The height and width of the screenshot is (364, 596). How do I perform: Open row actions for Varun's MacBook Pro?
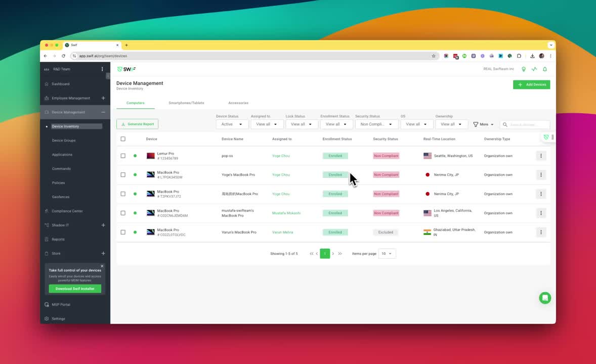click(x=541, y=232)
